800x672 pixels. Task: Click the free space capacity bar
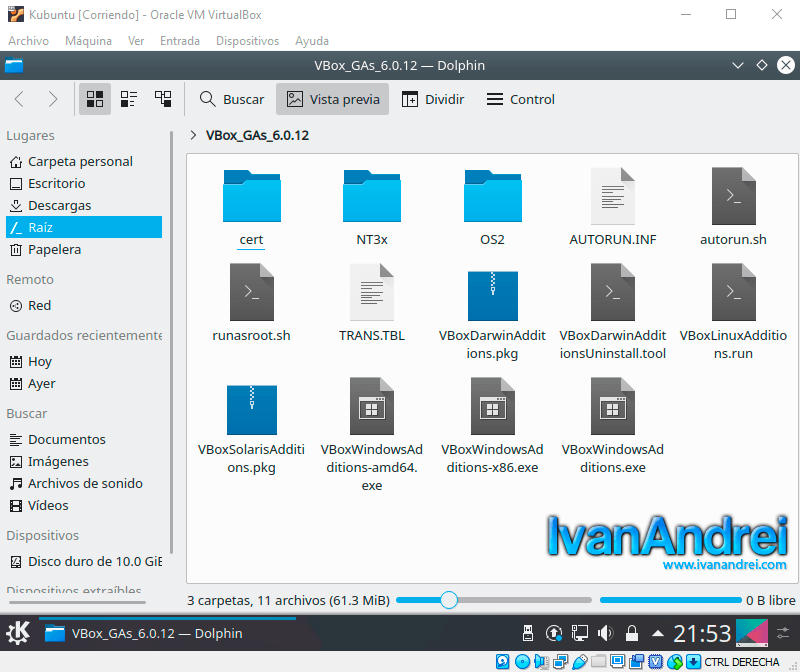click(x=671, y=600)
